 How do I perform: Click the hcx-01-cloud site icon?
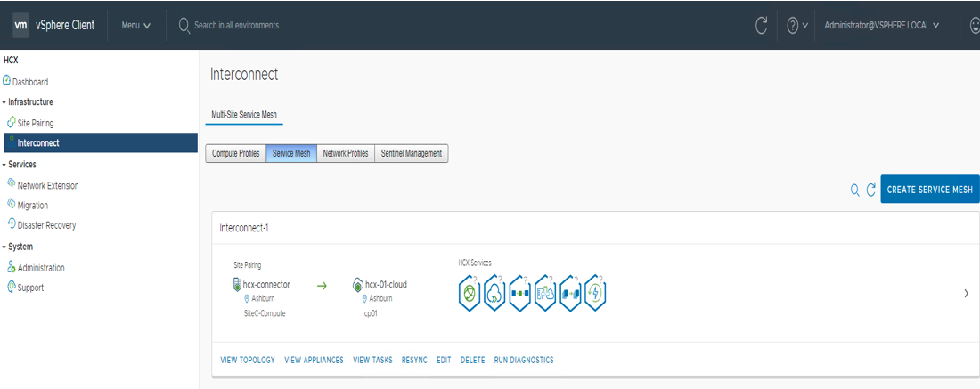(x=358, y=285)
